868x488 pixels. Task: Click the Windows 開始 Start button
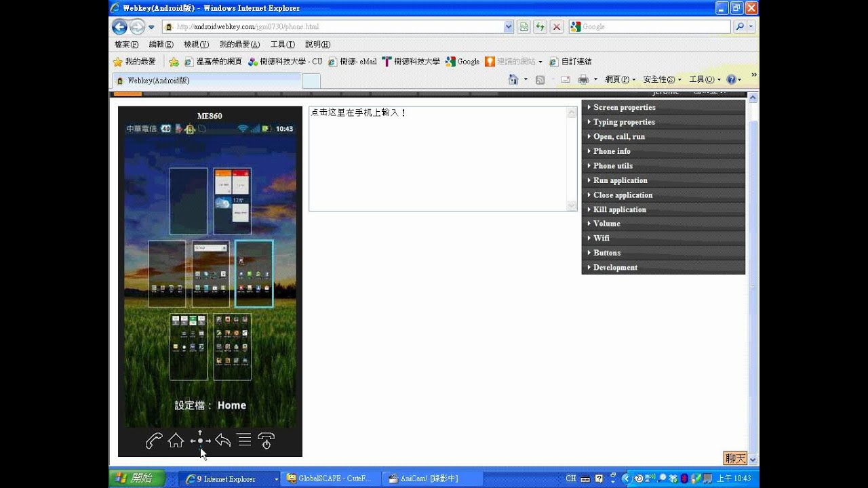tap(136, 479)
